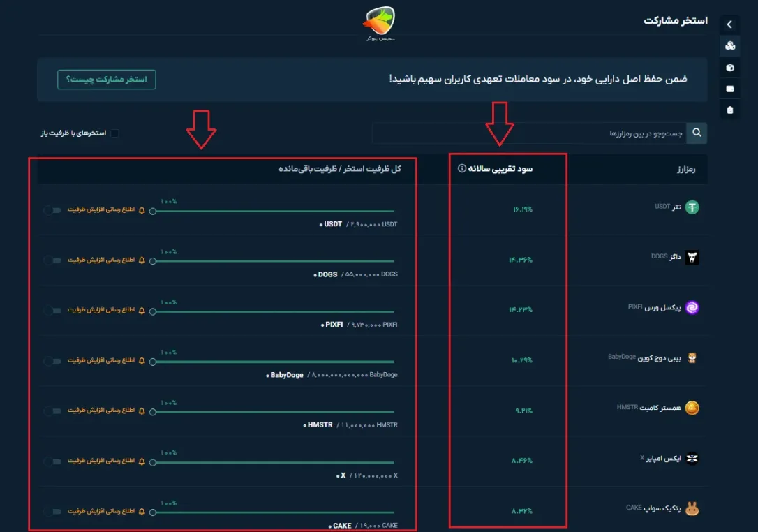Click the 'تتر USDT' row name
Screen dimensions: 758x532
click(667, 207)
